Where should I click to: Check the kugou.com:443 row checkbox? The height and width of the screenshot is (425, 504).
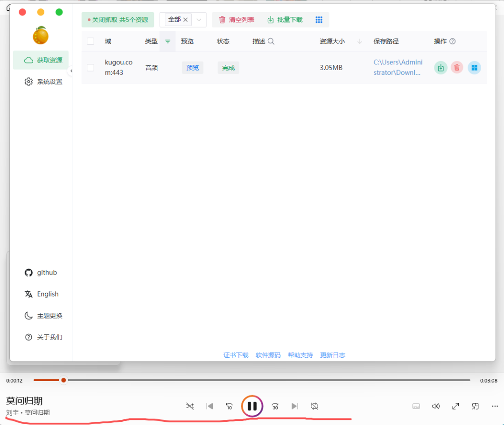(x=91, y=67)
